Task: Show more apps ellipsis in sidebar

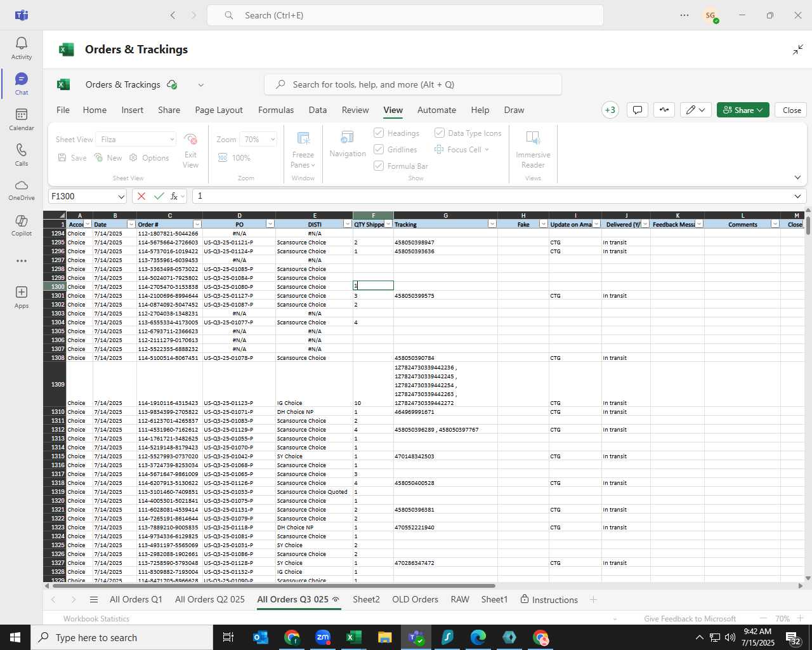Action: [22, 261]
